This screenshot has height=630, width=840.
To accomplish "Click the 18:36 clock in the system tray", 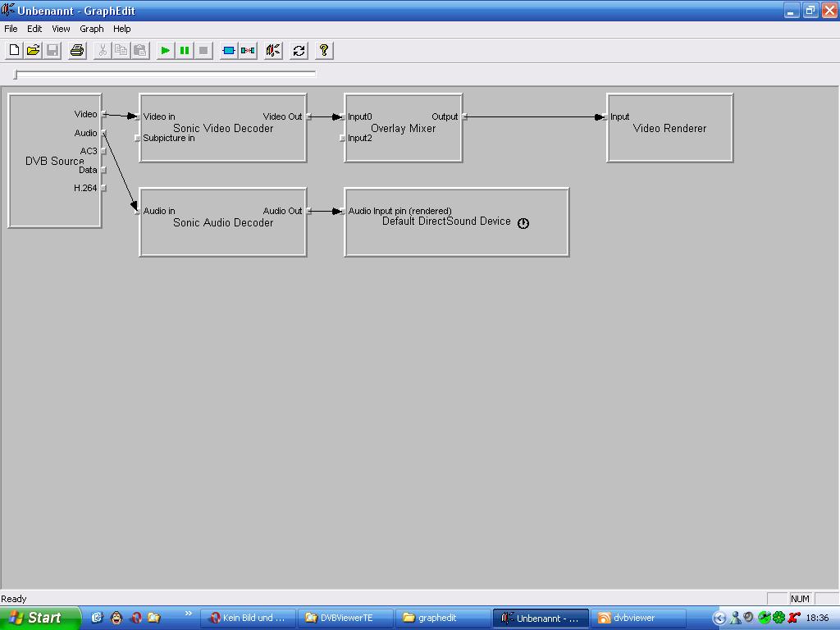I will pos(818,618).
